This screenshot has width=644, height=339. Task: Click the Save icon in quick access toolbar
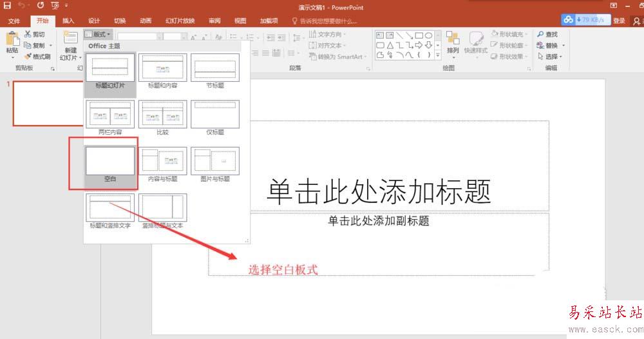pyautogui.click(x=7, y=6)
